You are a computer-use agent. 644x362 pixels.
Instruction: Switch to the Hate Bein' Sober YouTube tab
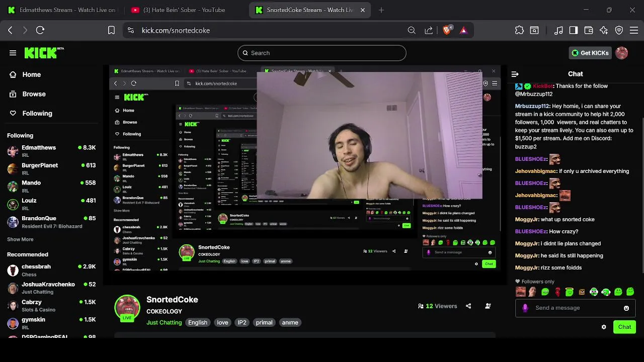pos(184,10)
